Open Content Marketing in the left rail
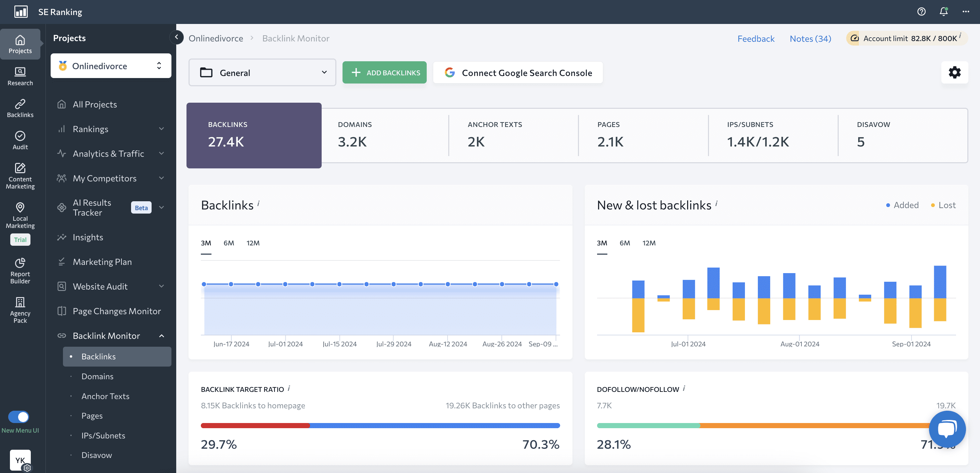980x473 pixels. (20, 176)
